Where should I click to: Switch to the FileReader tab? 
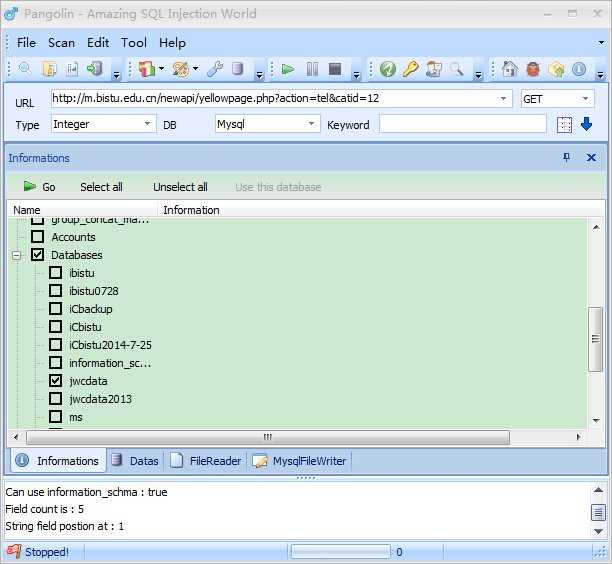[206, 461]
